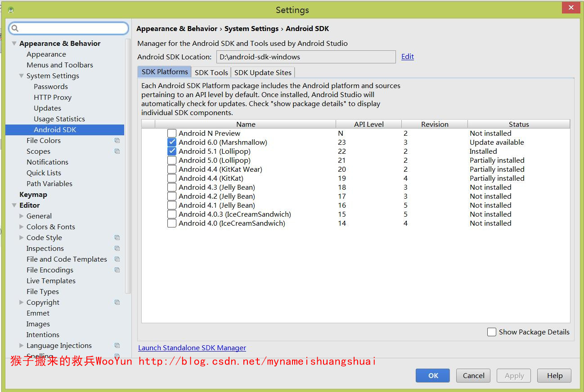Click project-level icon next to Copyright
Screen dimensions: 584x392
(x=117, y=303)
